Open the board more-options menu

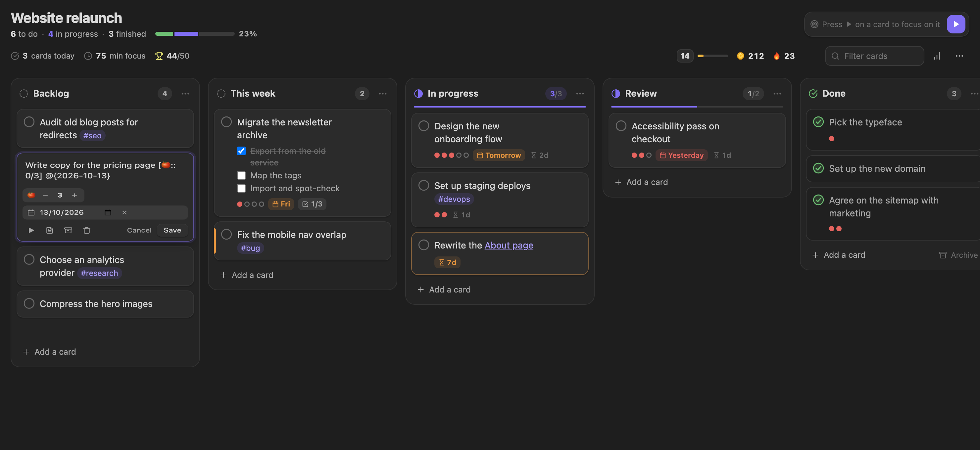pyautogui.click(x=959, y=56)
